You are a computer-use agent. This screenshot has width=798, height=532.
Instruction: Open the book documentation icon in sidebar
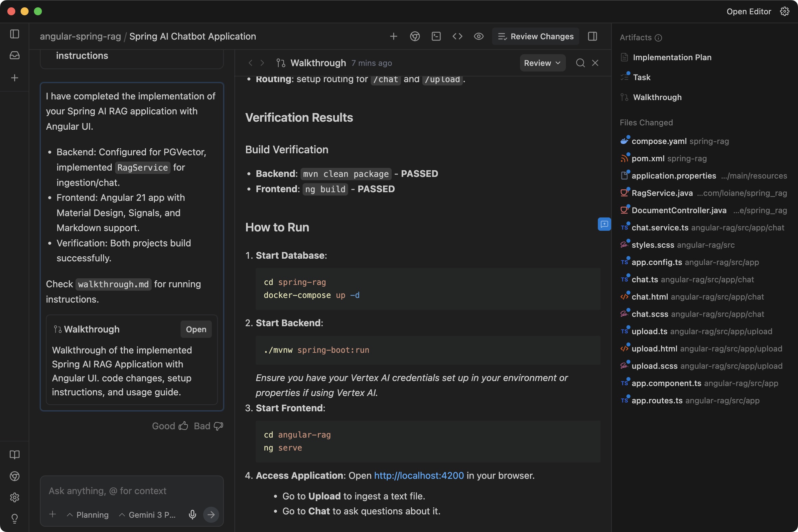coord(15,455)
